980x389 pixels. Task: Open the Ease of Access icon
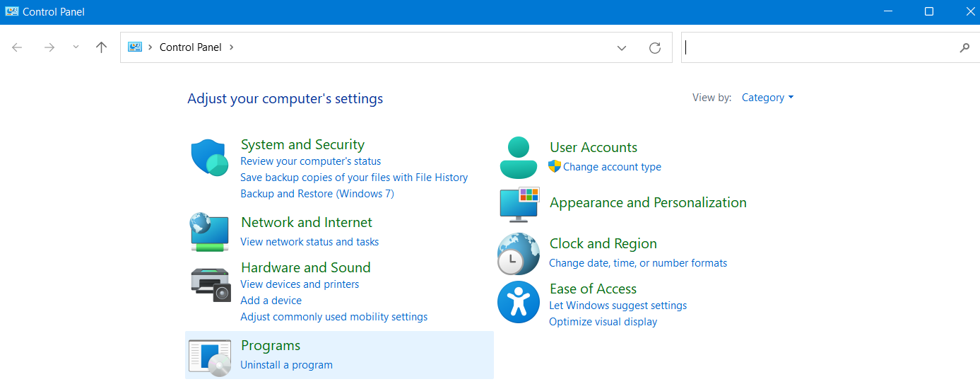(519, 302)
